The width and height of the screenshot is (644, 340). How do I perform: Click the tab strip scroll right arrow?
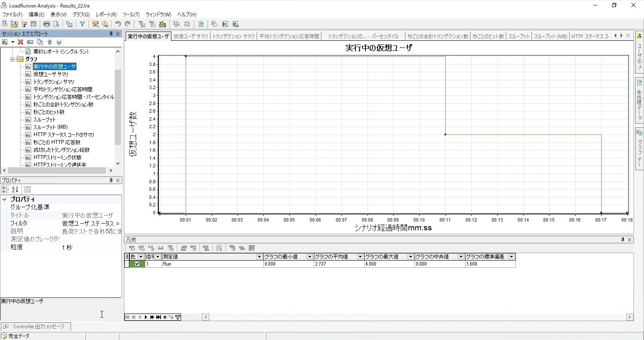coord(621,36)
